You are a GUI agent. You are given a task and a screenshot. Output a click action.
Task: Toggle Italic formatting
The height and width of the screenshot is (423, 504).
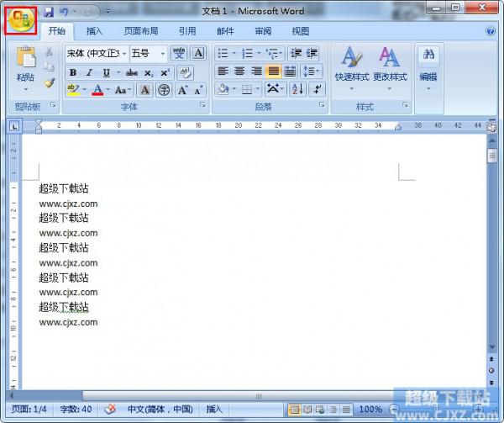(x=90, y=72)
